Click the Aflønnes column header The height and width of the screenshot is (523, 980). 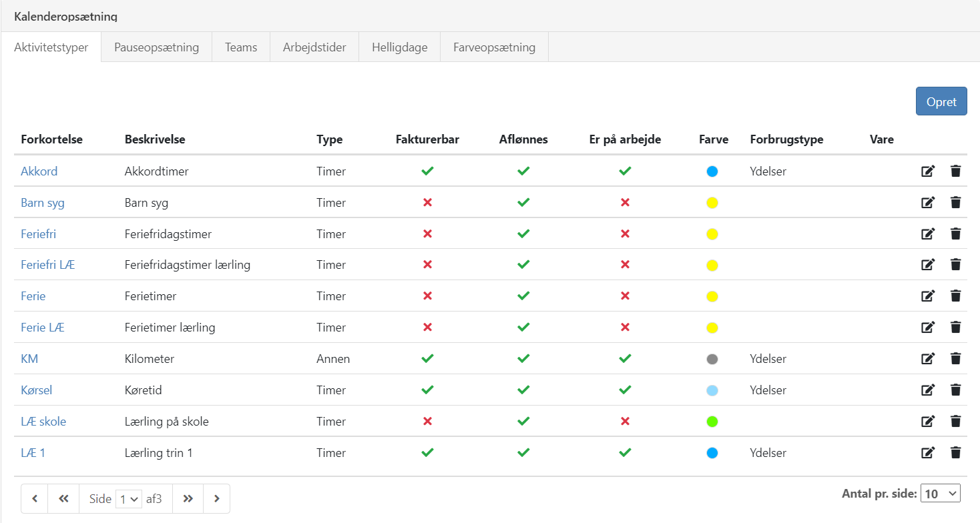coord(523,139)
